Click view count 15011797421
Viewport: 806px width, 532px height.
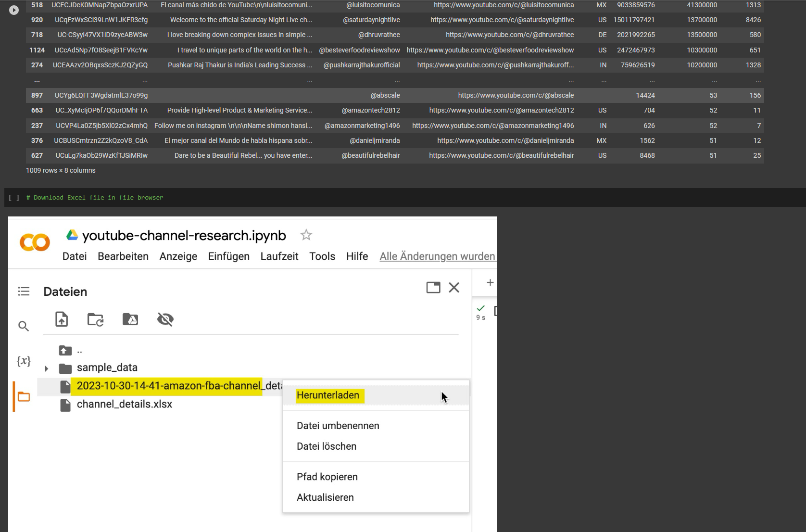coord(634,20)
